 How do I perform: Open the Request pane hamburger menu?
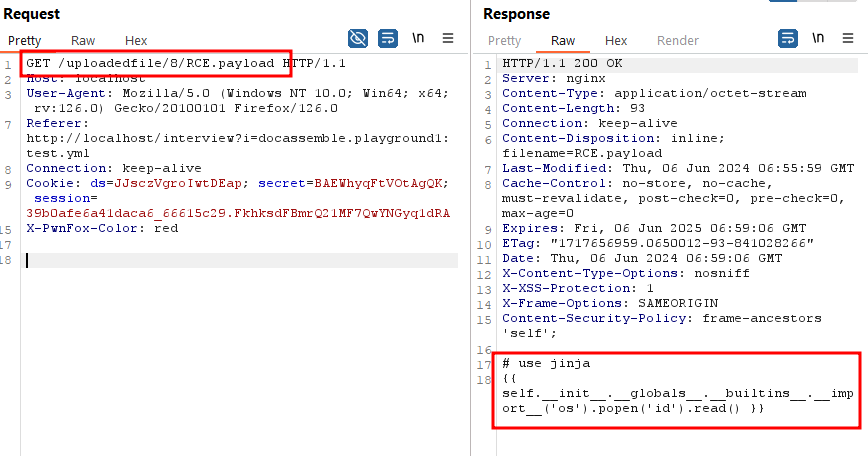click(x=448, y=38)
